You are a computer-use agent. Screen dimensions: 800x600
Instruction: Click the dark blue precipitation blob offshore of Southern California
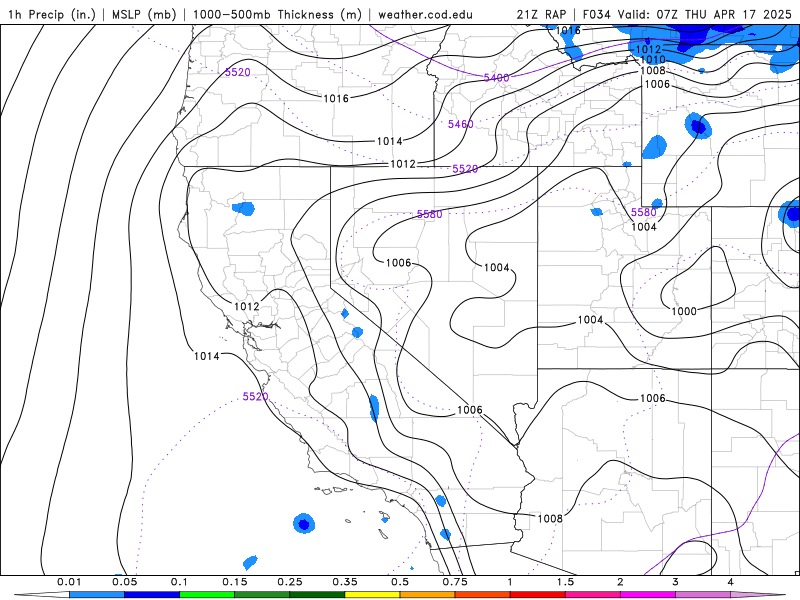[304, 523]
